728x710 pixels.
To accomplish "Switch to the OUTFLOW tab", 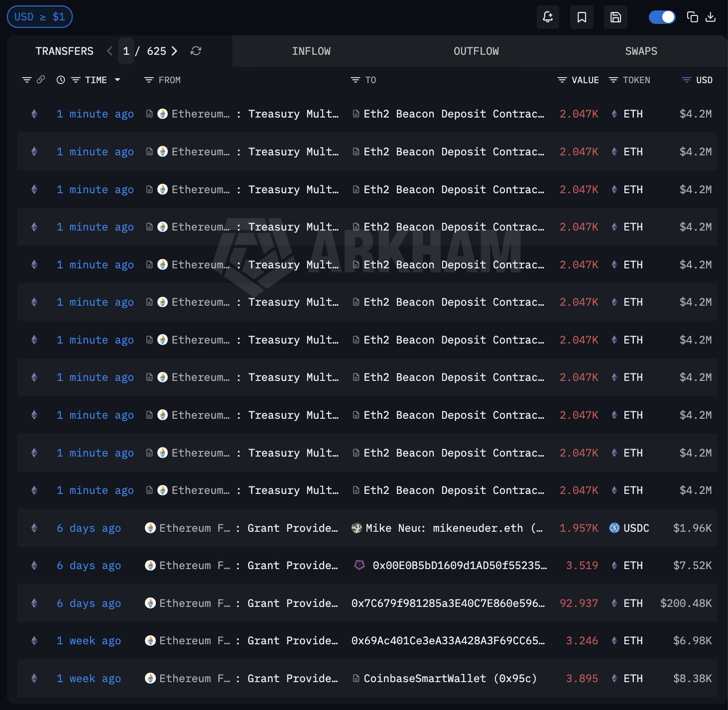I will 476,51.
